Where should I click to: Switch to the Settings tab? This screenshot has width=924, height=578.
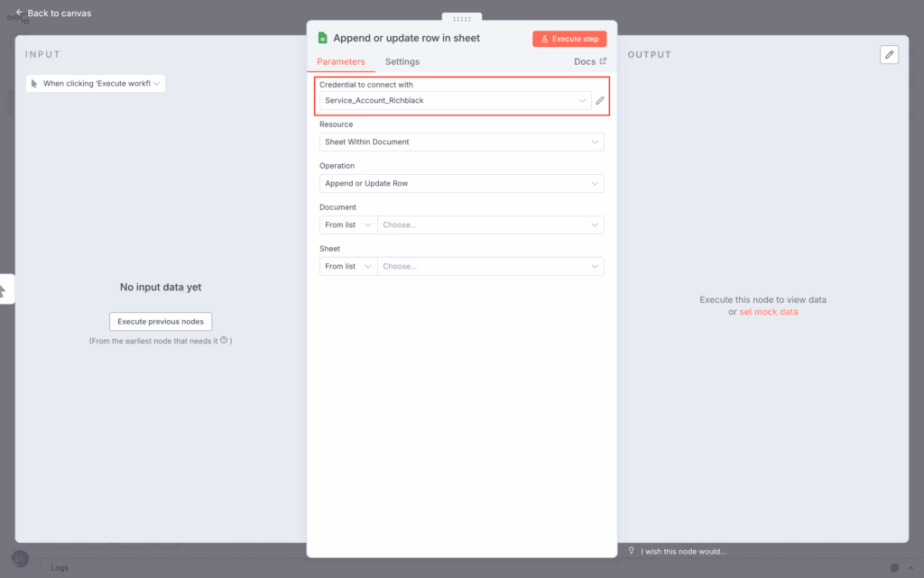click(402, 62)
